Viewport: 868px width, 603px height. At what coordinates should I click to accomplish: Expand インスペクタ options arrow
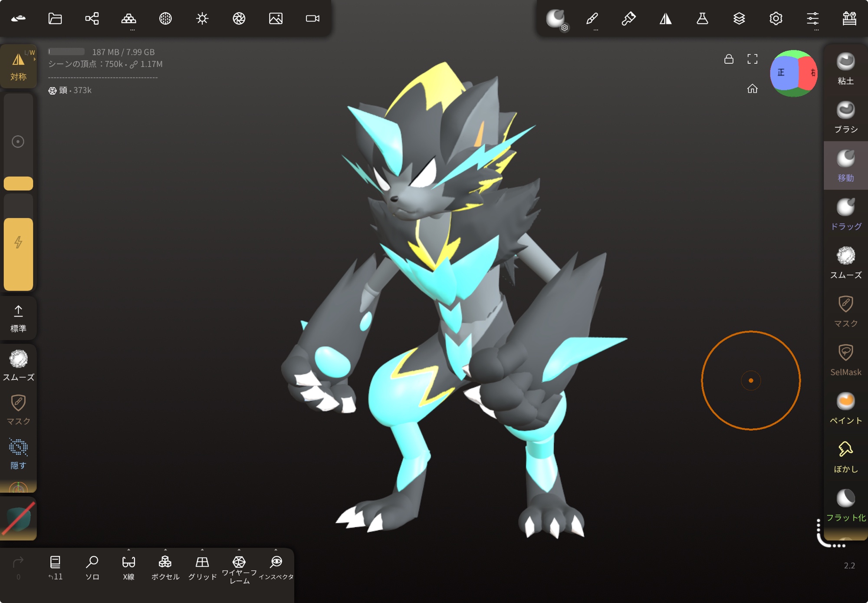click(276, 550)
